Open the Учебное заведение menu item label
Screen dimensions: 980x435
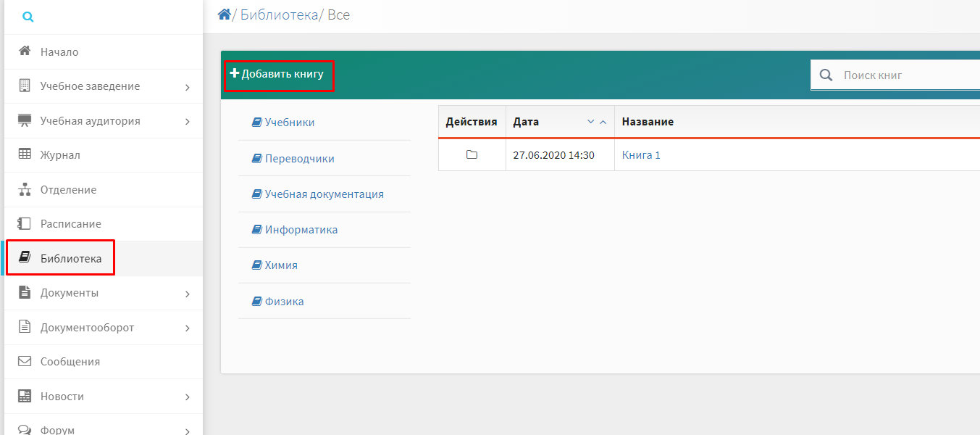(x=91, y=86)
